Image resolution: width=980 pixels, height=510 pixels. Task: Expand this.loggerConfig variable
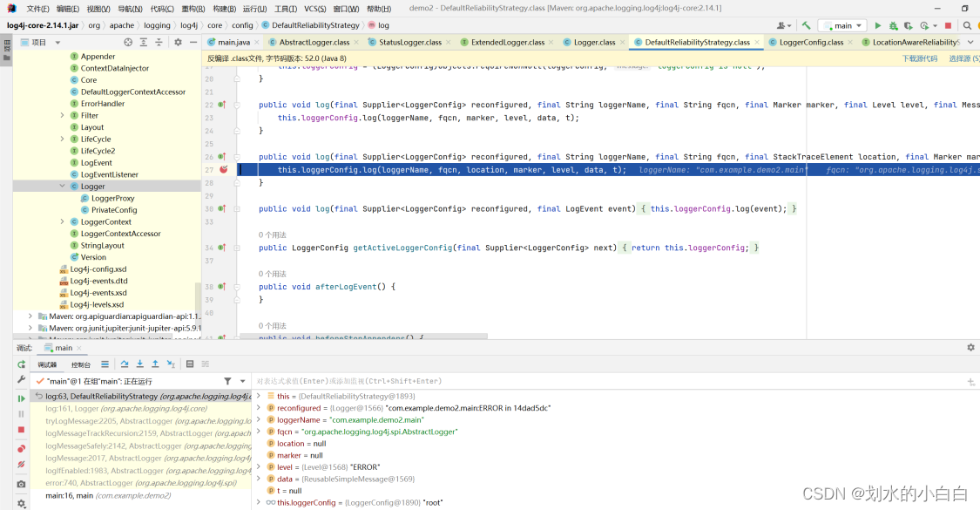pyautogui.click(x=259, y=502)
